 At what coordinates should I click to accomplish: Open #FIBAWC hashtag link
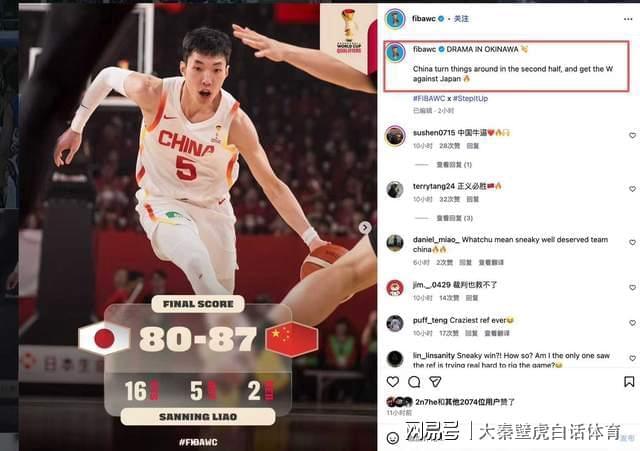coord(429,98)
